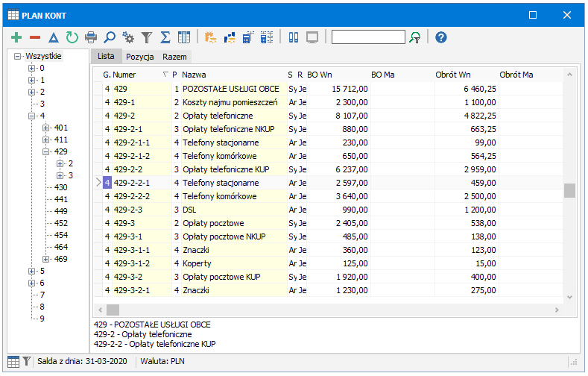Click the magnifying glass search icon
The width and height of the screenshot is (588, 376).
(110, 37)
